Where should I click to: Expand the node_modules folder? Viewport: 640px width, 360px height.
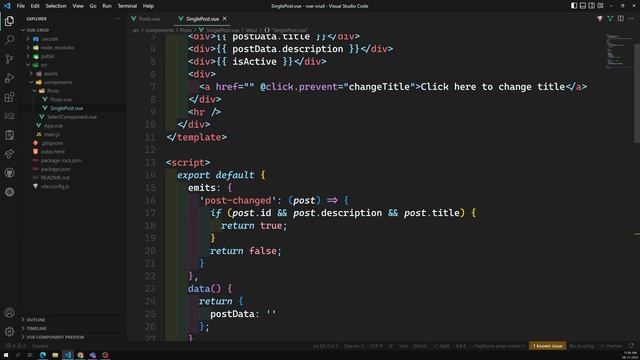coord(28,47)
